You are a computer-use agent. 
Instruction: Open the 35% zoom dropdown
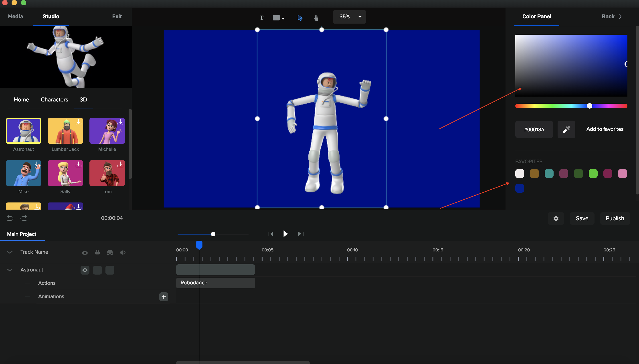[349, 17]
